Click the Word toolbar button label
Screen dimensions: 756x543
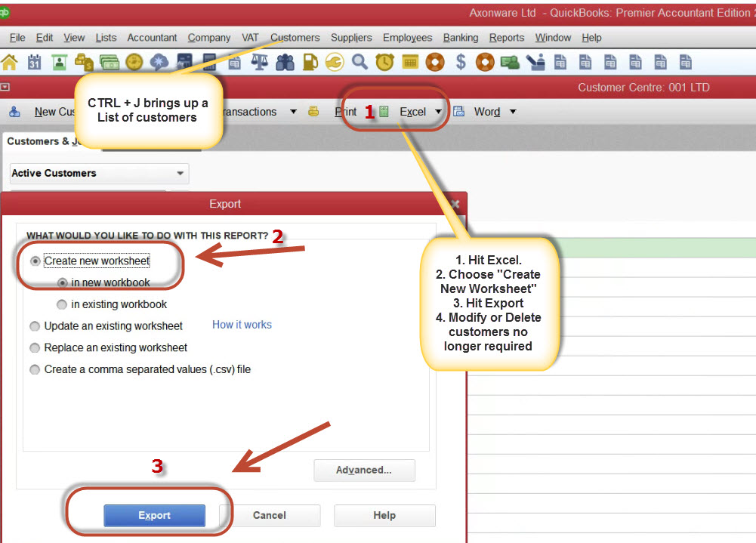[x=487, y=112]
